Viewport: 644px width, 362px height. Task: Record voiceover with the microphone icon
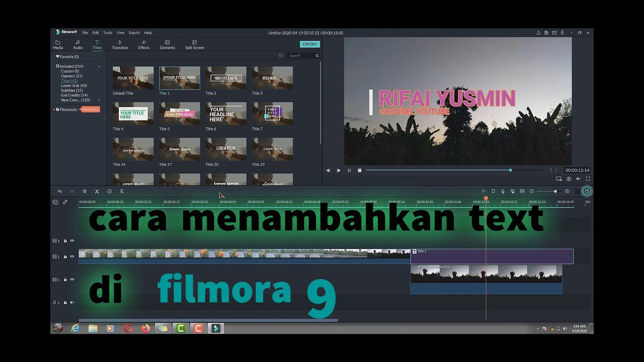503,191
